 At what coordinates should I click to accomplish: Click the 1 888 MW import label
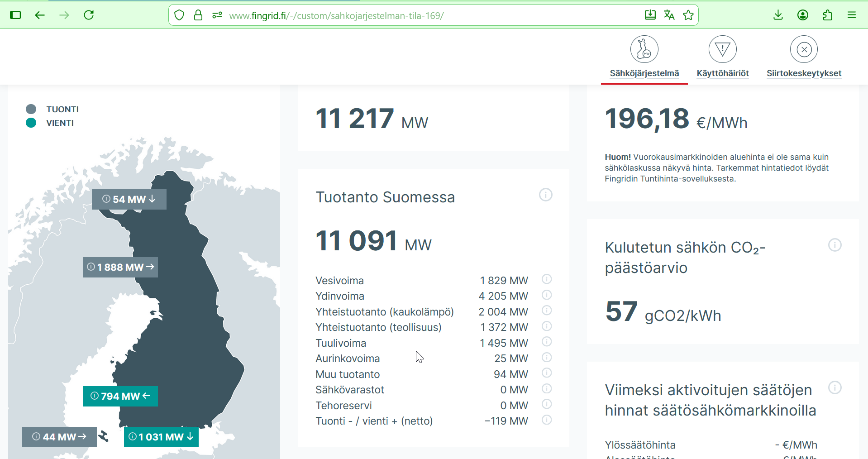[x=120, y=267]
